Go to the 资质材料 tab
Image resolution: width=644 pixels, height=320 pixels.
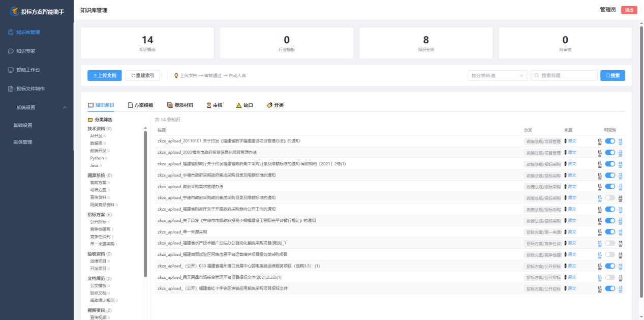coord(180,105)
